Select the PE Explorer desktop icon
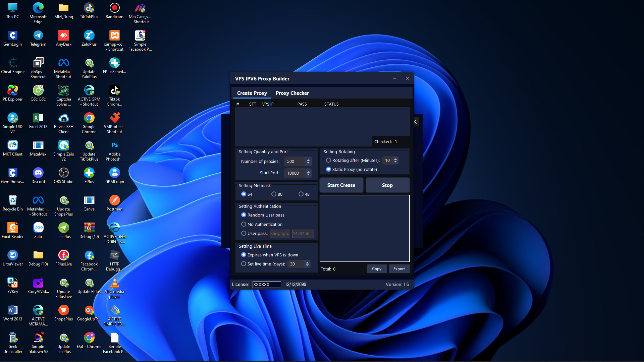This screenshot has width=644, height=362. pyautogui.click(x=12, y=93)
